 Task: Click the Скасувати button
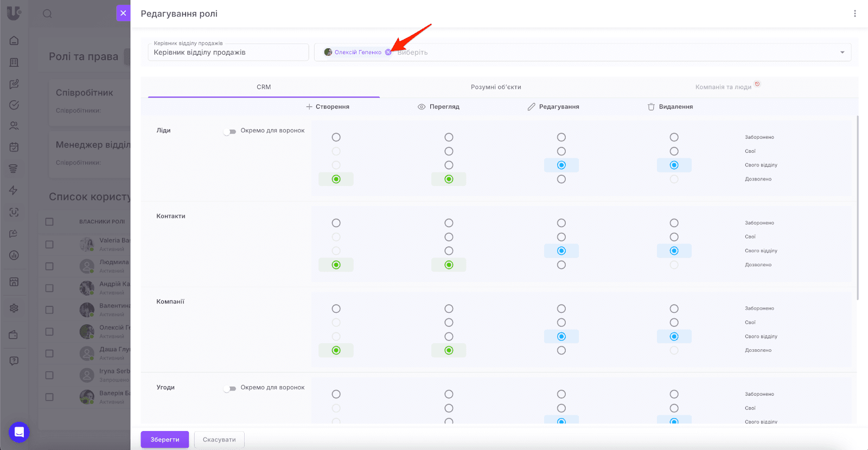point(219,440)
